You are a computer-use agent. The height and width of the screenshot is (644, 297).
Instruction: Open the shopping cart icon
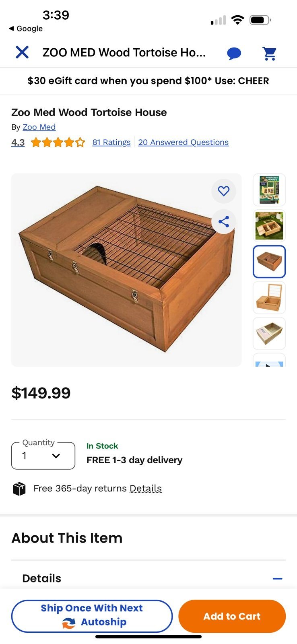point(269,53)
